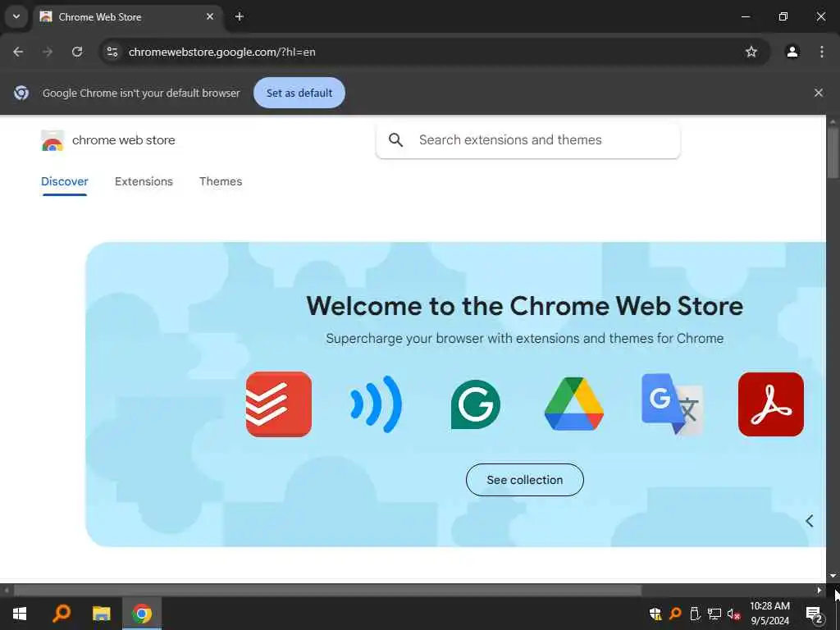Click the See collection button
Image resolution: width=840 pixels, height=630 pixels.
coord(524,480)
